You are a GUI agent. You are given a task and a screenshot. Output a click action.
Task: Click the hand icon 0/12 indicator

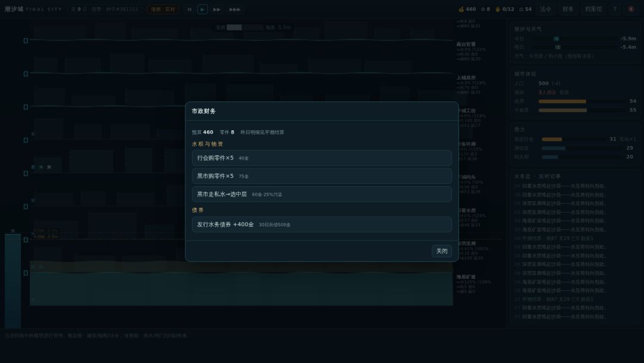pos(505,9)
